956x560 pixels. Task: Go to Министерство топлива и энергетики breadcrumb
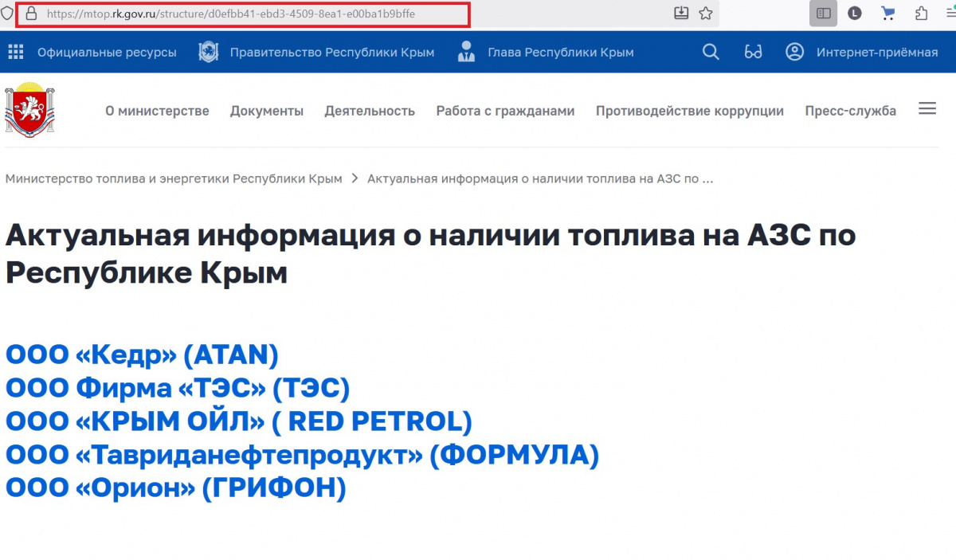coord(174,178)
